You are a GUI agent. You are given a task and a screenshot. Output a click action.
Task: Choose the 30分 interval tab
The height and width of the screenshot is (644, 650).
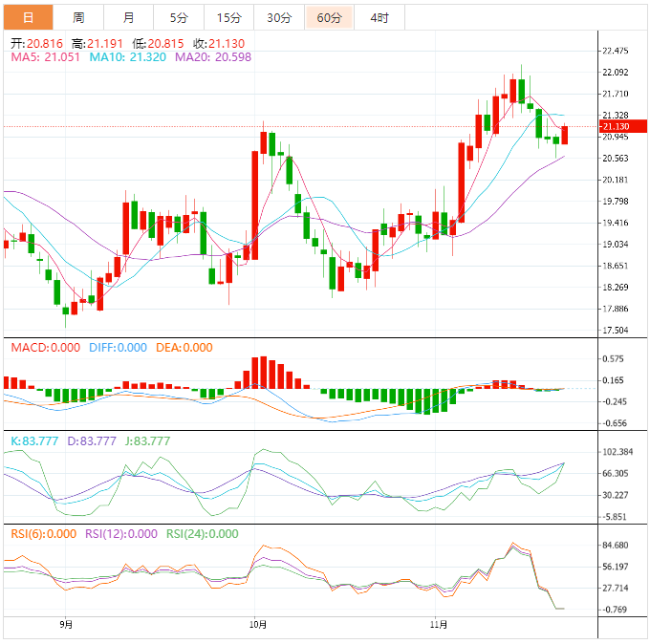[x=279, y=17]
